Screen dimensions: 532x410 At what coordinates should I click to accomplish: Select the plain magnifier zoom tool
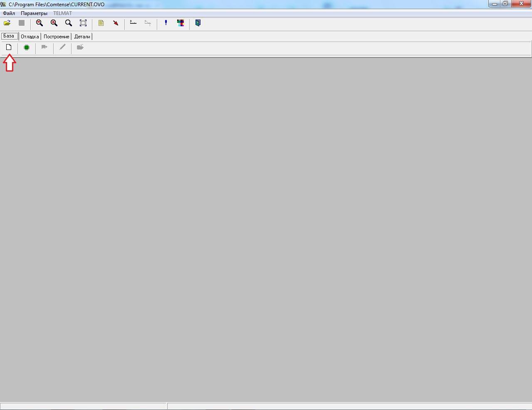click(69, 23)
